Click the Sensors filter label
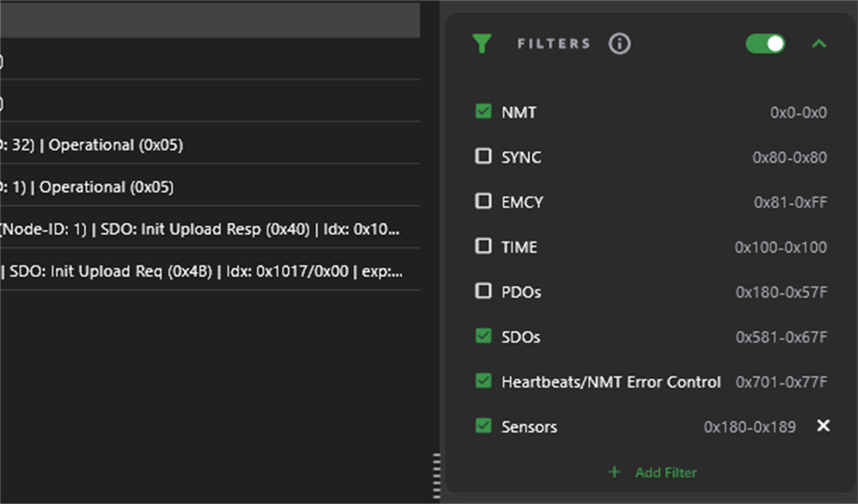The image size is (858, 504). pyautogui.click(x=529, y=427)
